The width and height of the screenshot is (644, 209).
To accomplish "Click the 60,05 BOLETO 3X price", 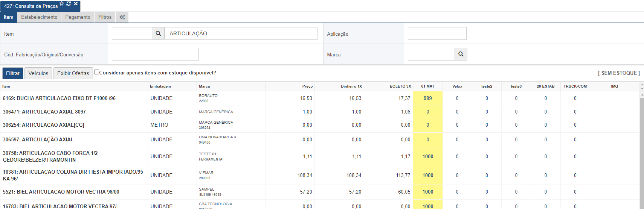I will (x=404, y=192).
